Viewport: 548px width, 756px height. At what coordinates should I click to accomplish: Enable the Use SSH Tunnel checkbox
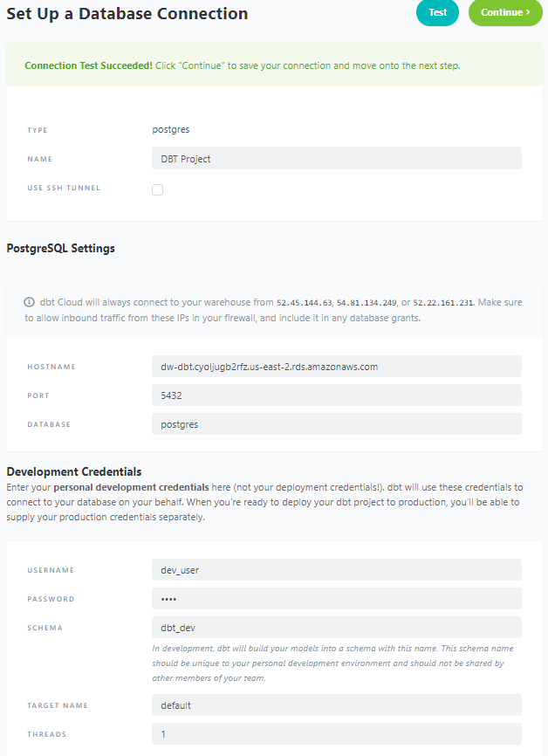coord(158,189)
